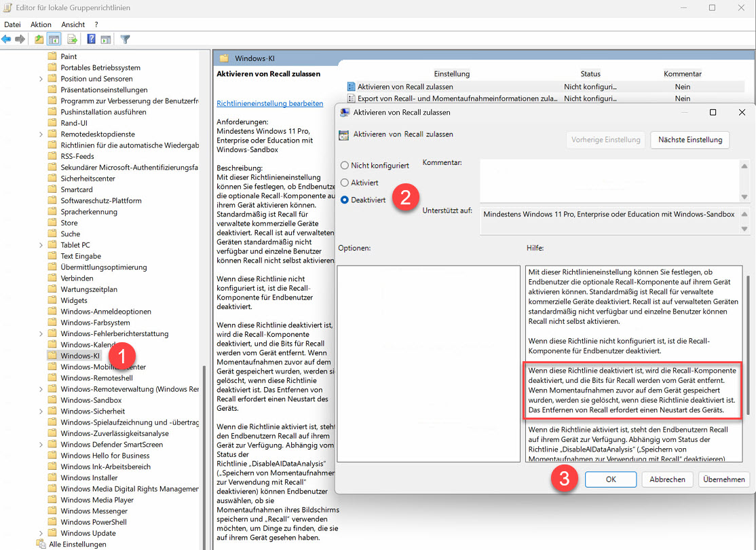Select the 'Deaktiviert' radio button

(344, 200)
